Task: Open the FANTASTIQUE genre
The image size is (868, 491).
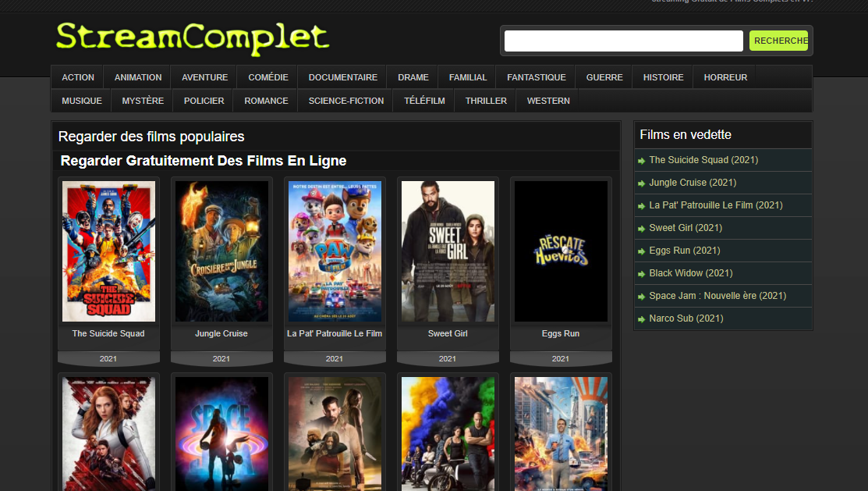Action: pyautogui.click(x=537, y=77)
